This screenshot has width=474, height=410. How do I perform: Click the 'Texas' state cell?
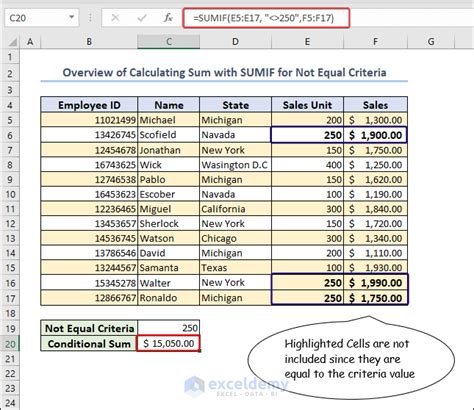[236, 268]
